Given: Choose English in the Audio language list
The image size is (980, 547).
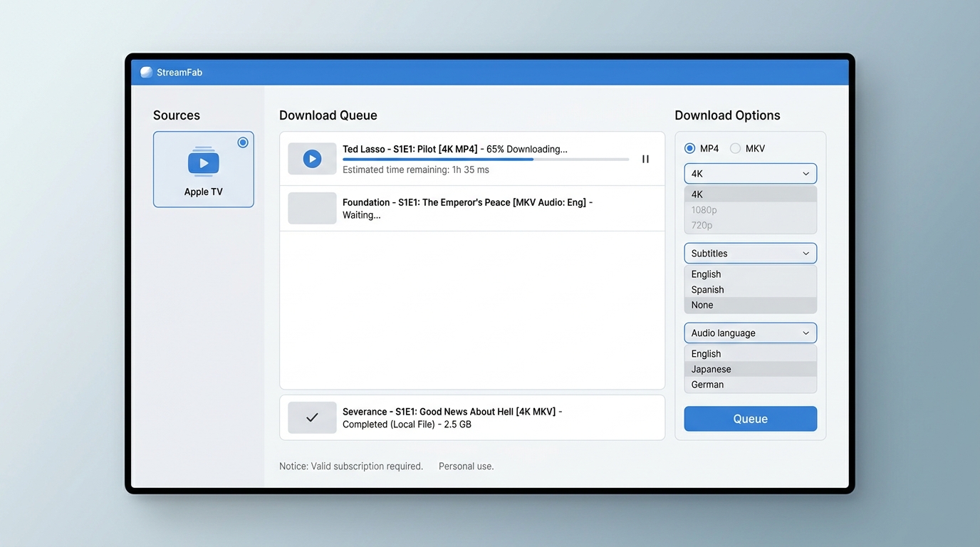Looking at the screenshot, I should coord(751,354).
